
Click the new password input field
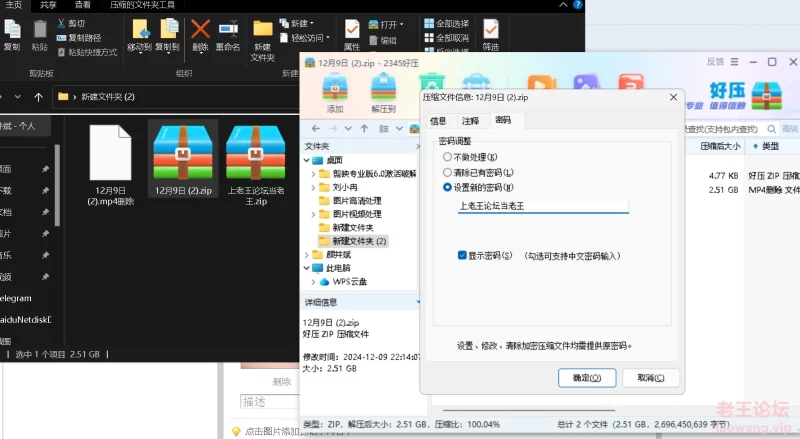click(543, 206)
